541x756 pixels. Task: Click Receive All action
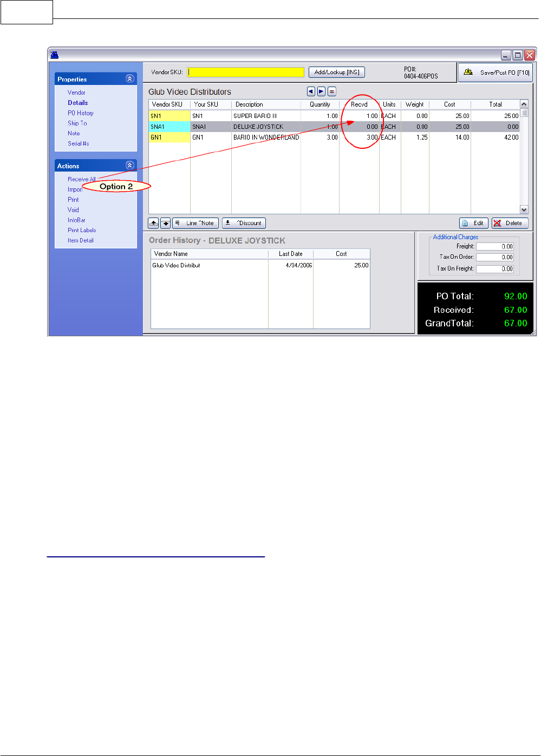coord(81,179)
